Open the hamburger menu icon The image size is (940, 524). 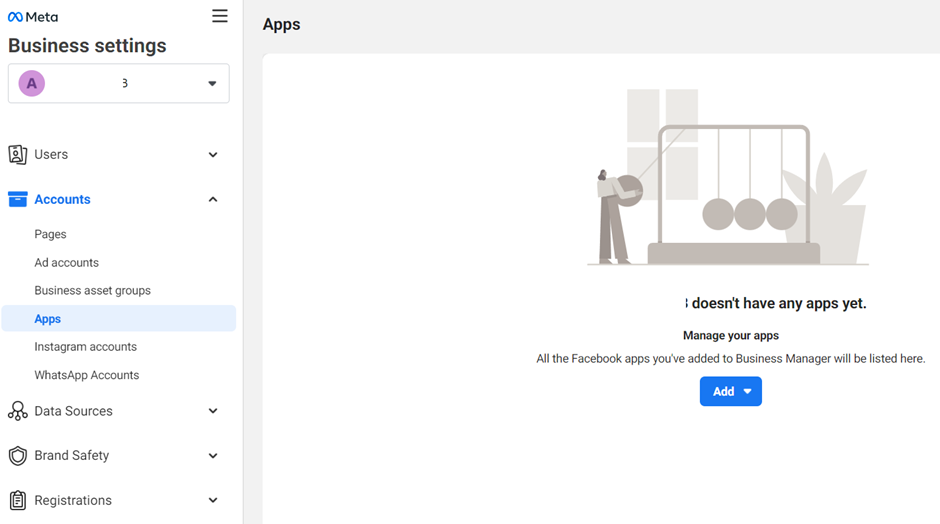220,16
